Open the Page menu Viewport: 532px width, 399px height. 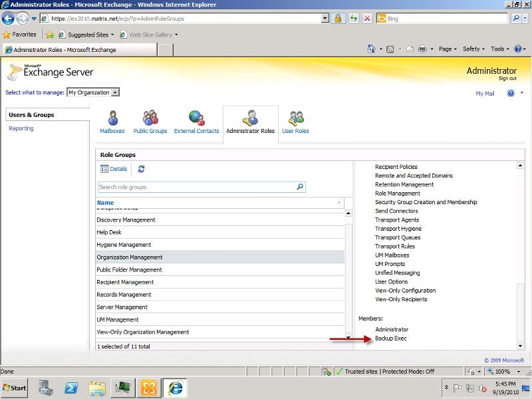coord(448,49)
